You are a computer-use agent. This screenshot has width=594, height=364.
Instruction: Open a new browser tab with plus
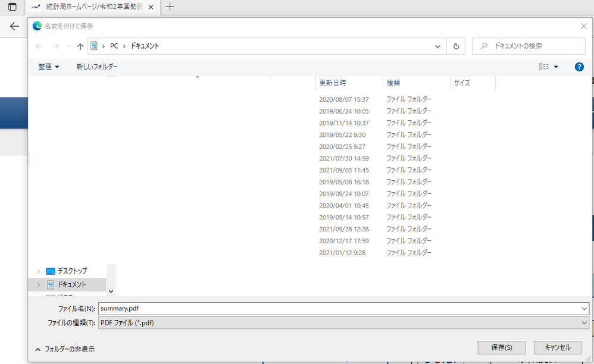[x=170, y=7]
